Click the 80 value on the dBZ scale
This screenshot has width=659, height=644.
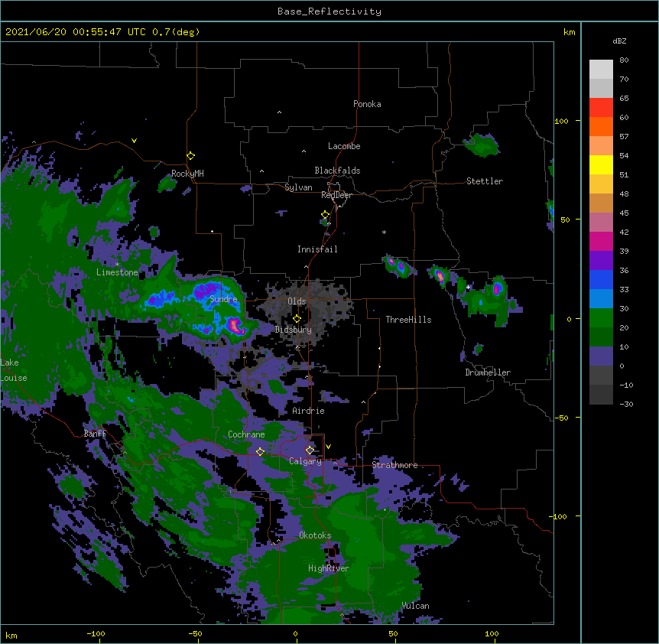click(624, 60)
